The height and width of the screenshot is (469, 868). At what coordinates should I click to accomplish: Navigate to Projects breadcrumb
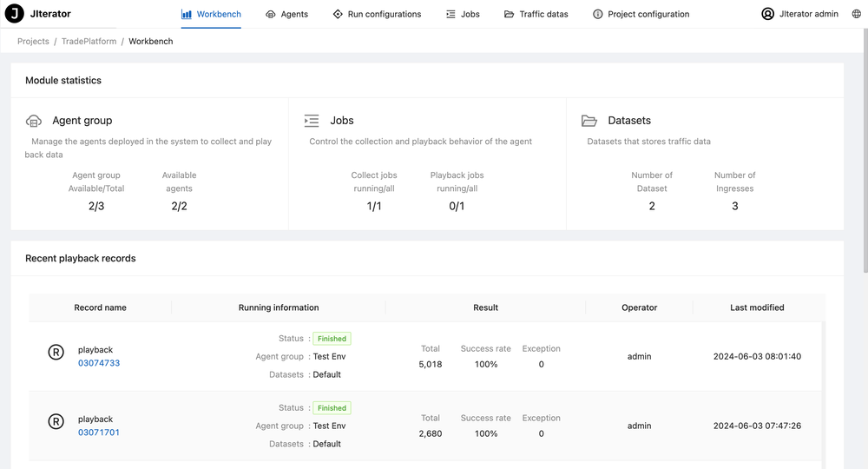[x=33, y=41]
